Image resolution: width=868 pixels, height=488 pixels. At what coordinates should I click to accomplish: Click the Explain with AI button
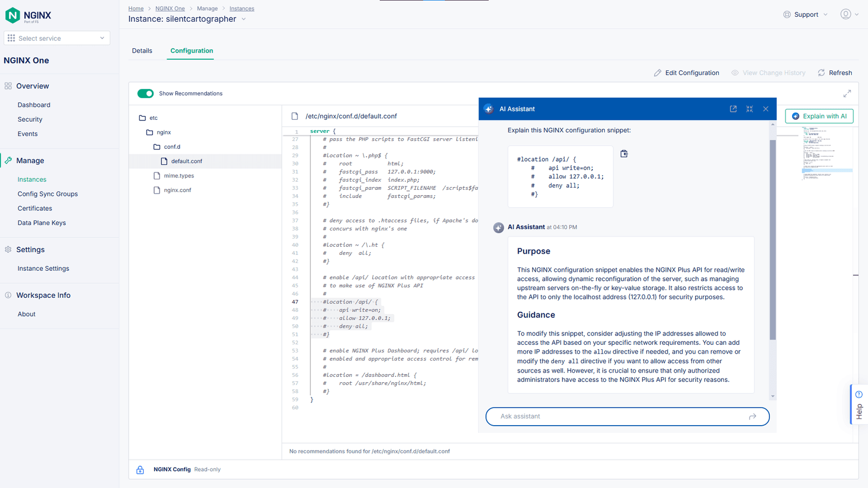pos(819,115)
